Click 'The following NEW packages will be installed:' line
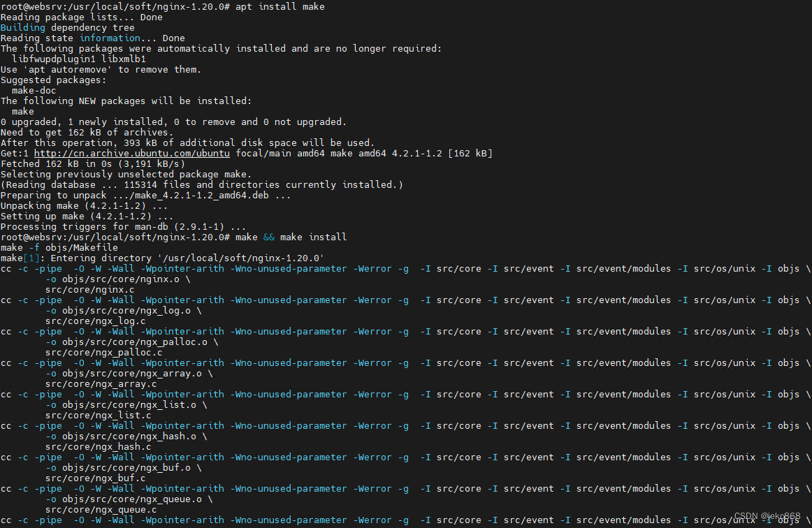 pos(126,101)
